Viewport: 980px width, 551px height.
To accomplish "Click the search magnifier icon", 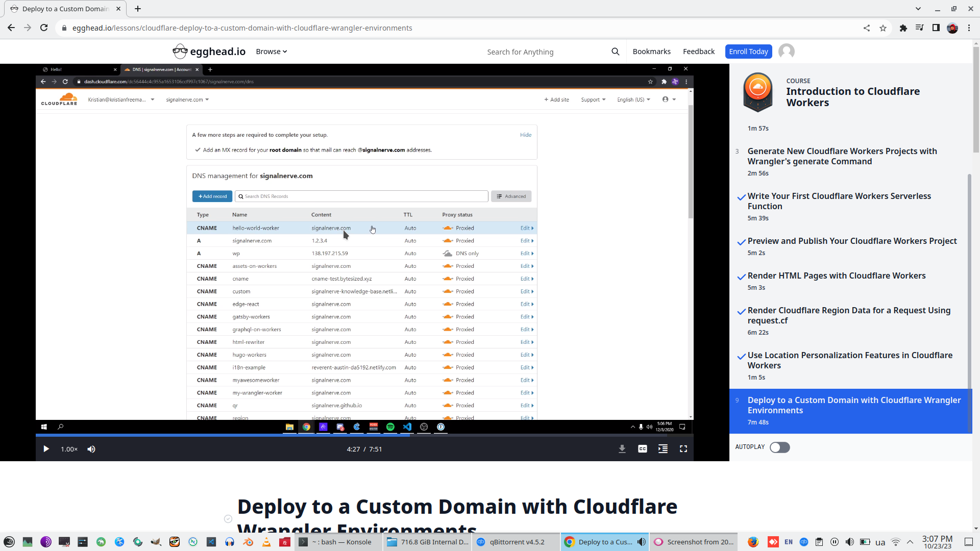I will click(x=616, y=52).
